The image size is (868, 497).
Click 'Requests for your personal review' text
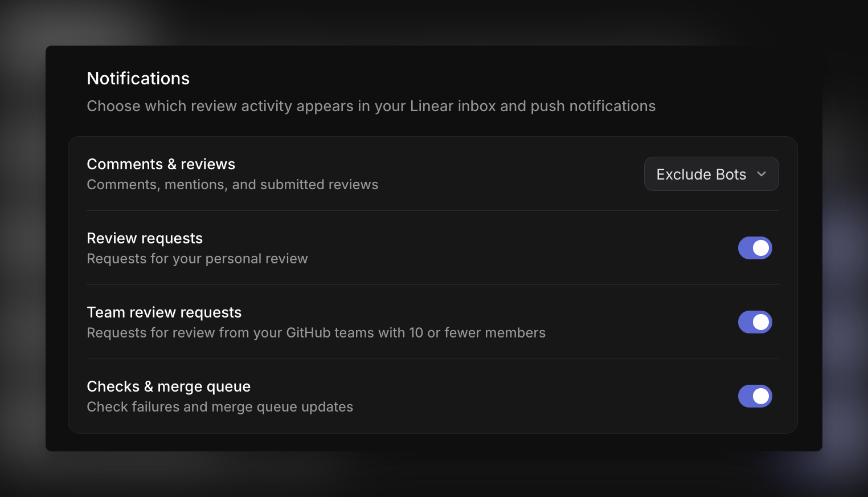pyautogui.click(x=197, y=259)
